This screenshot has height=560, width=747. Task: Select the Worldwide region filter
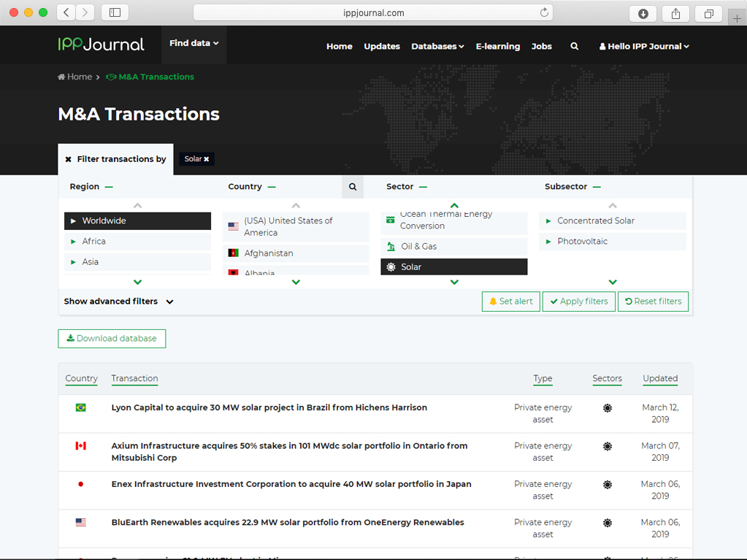(x=137, y=221)
